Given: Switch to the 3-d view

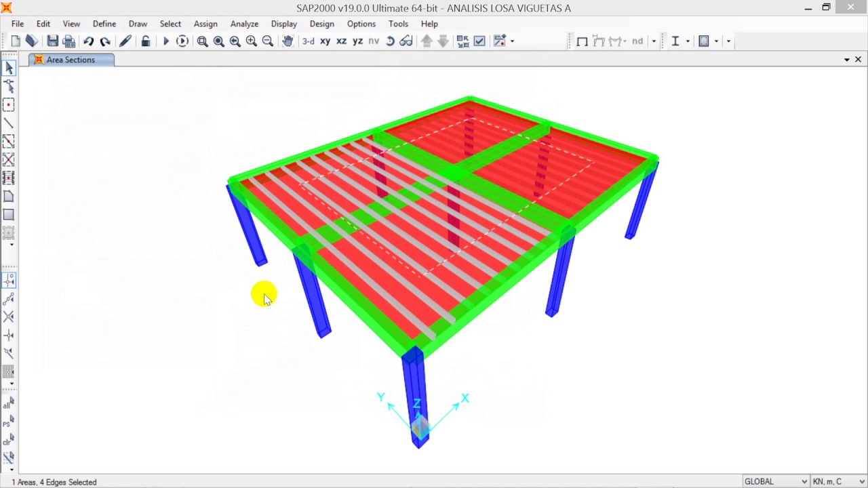Looking at the screenshot, I should click(309, 41).
